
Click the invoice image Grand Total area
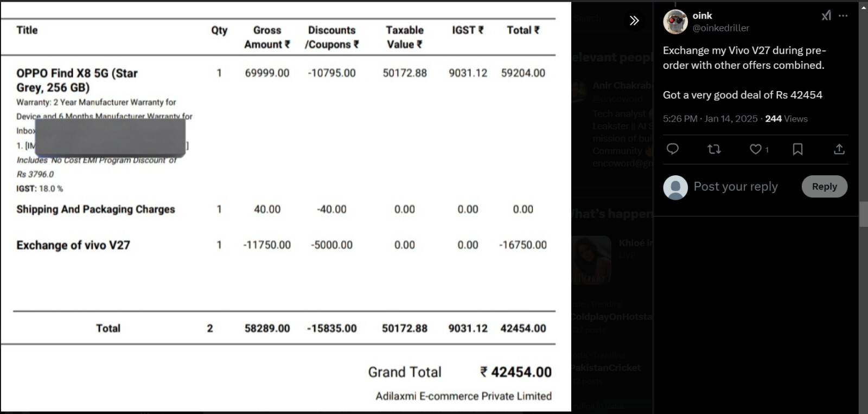[459, 372]
